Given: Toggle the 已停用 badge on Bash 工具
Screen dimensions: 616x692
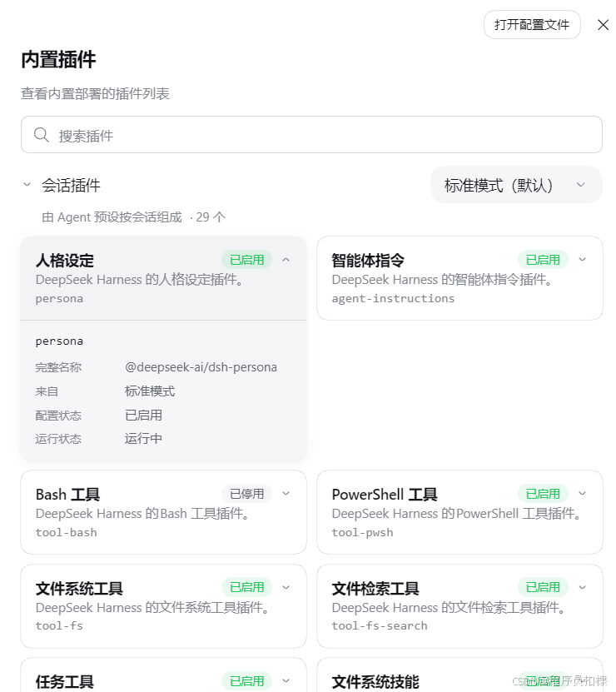Looking at the screenshot, I should point(246,494).
